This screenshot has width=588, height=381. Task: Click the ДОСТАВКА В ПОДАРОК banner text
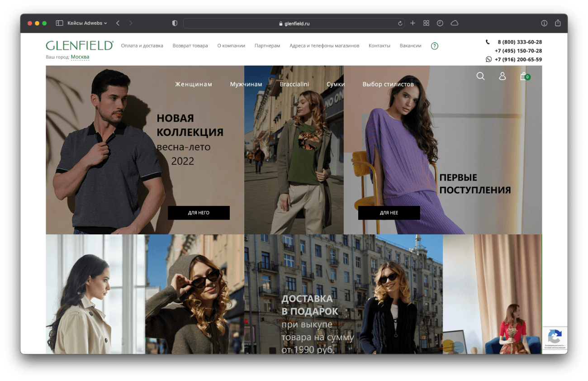[x=310, y=305]
